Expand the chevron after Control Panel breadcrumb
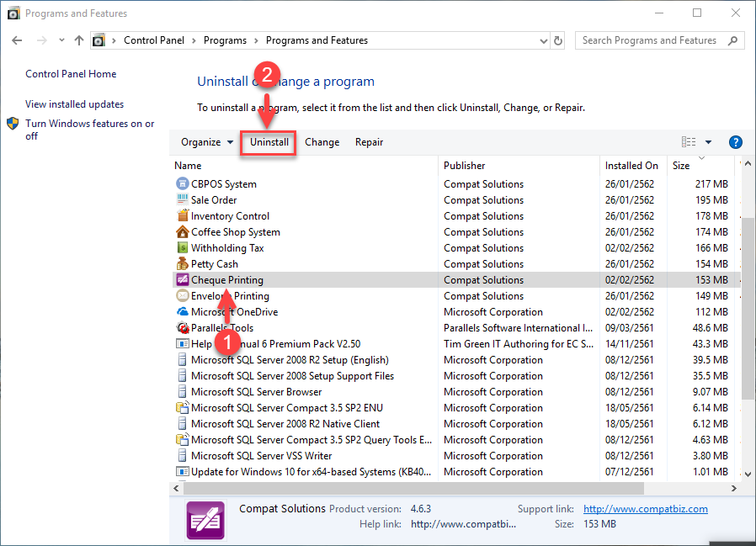Image resolution: width=756 pixels, height=546 pixels. (194, 40)
